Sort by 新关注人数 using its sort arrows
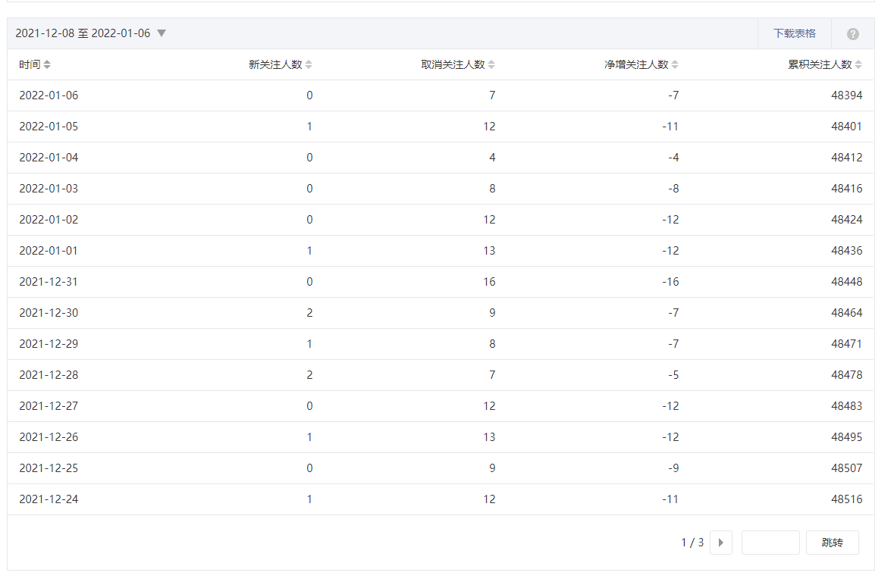 pos(309,65)
